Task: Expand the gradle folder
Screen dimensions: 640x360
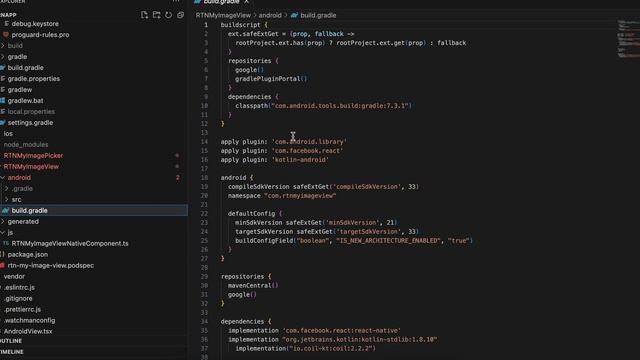Action: coord(17,57)
